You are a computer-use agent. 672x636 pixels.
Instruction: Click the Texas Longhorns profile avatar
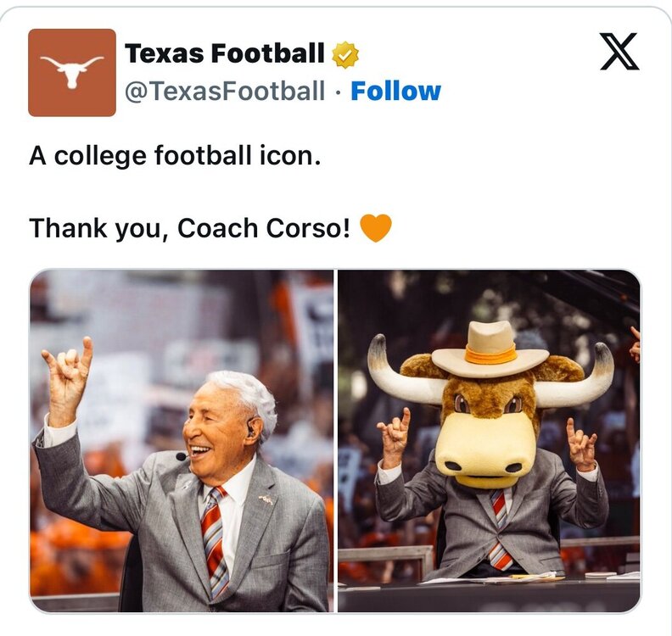tap(71, 73)
